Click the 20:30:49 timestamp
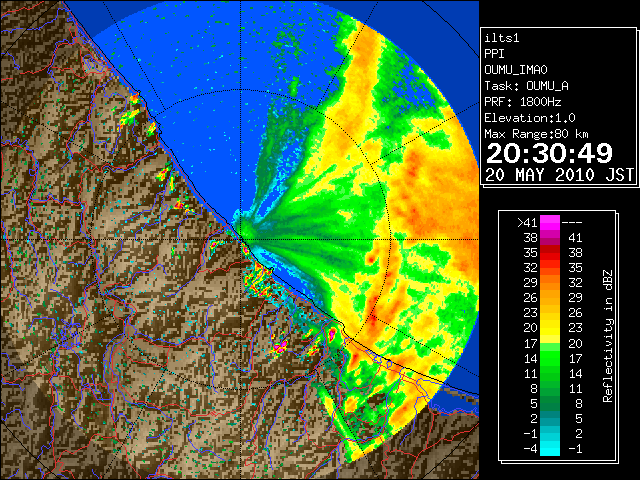This screenshot has height=480, width=640. click(x=549, y=153)
